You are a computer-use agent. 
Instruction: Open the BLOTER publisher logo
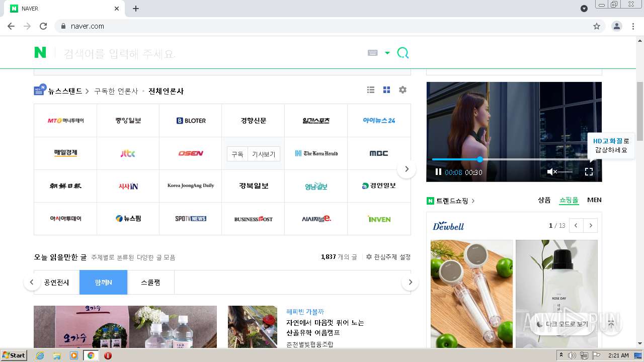[191, 121]
